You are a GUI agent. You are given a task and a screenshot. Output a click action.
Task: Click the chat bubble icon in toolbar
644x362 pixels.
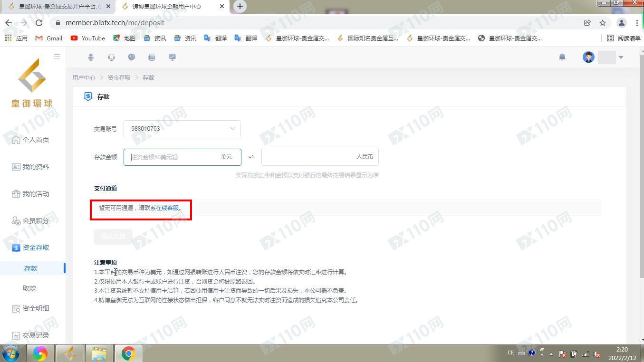tap(132, 57)
